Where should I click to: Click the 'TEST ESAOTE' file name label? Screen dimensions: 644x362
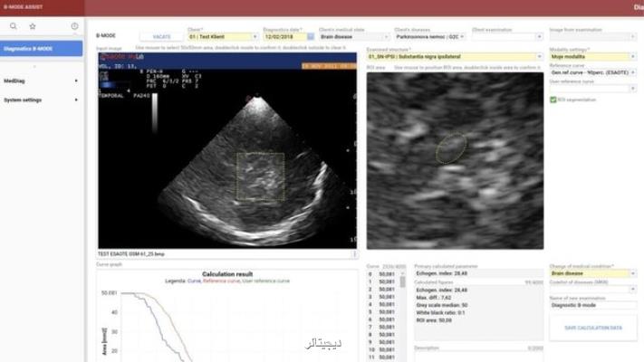point(131,254)
